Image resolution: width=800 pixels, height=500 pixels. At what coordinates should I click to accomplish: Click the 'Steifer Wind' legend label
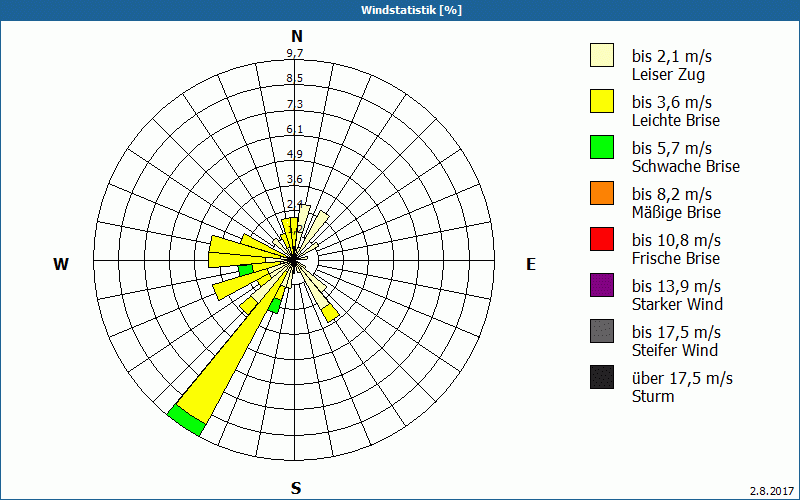click(x=674, y=350)
